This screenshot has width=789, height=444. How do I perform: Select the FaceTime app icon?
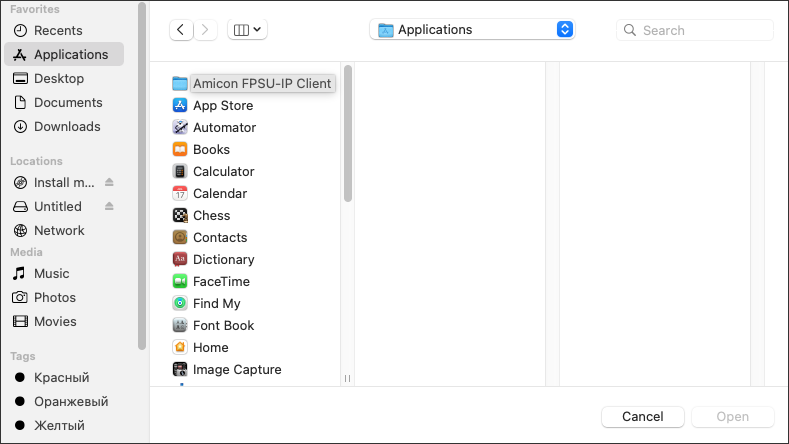(x=180, y=281)
